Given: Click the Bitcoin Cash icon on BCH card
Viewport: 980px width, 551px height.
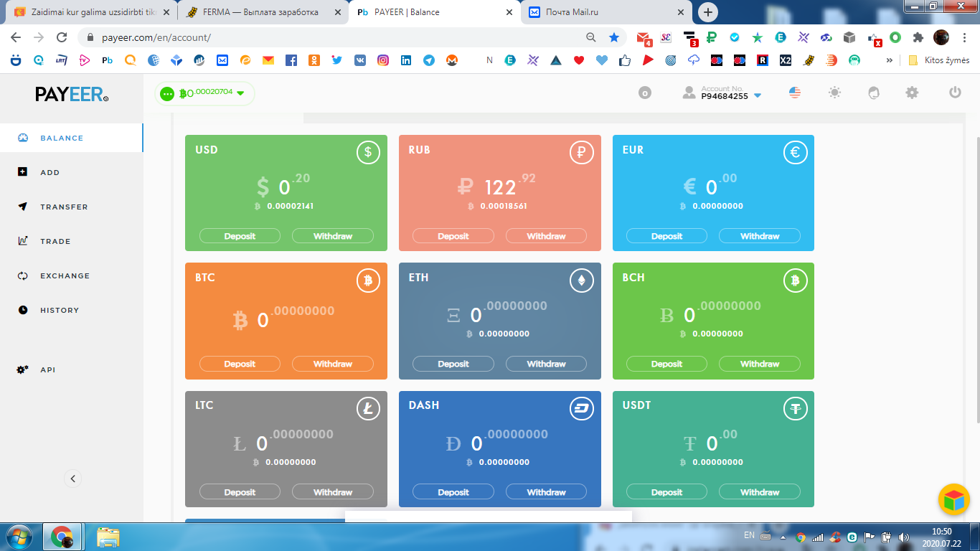Looking at the screenshot, I should click(x=795, y=281).
